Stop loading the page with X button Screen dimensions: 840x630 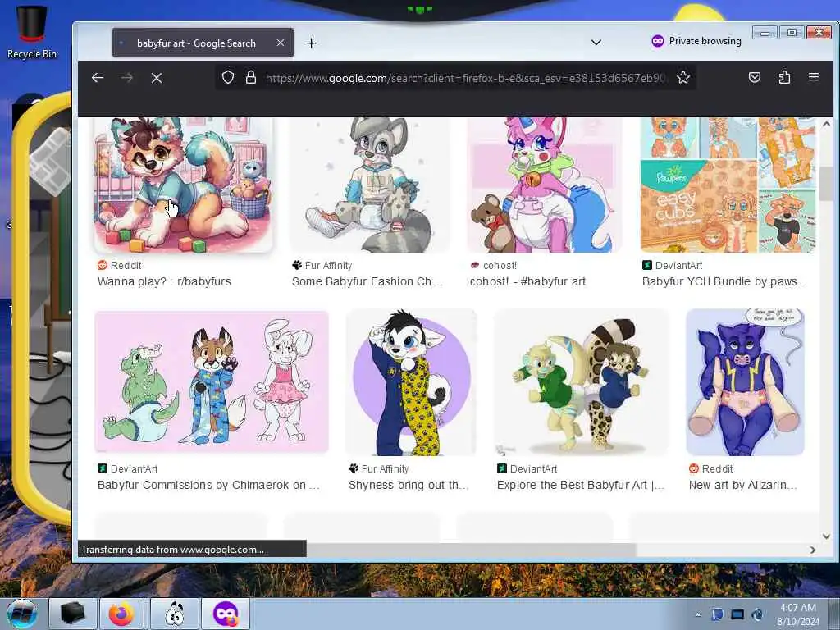pyautogui.click(x=157, y=78)
